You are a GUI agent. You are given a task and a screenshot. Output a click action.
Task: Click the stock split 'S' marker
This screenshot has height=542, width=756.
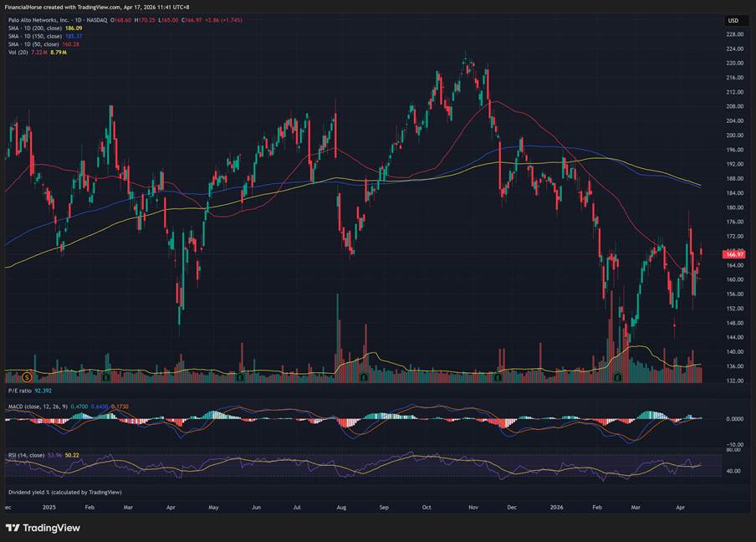(x=28, y=377)
